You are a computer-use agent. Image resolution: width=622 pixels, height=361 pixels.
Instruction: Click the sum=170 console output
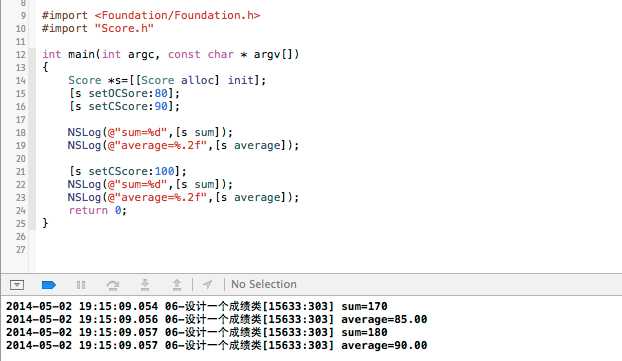(x=364, y=306)
